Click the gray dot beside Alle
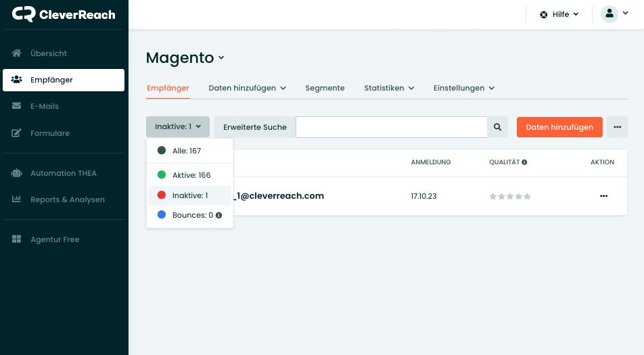 162,150
